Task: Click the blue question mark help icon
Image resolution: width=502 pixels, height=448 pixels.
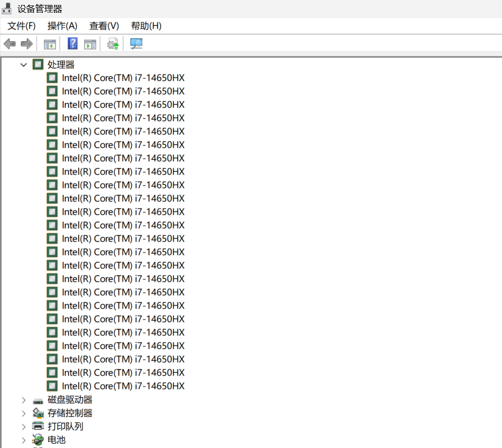Action: coord(72,44)
